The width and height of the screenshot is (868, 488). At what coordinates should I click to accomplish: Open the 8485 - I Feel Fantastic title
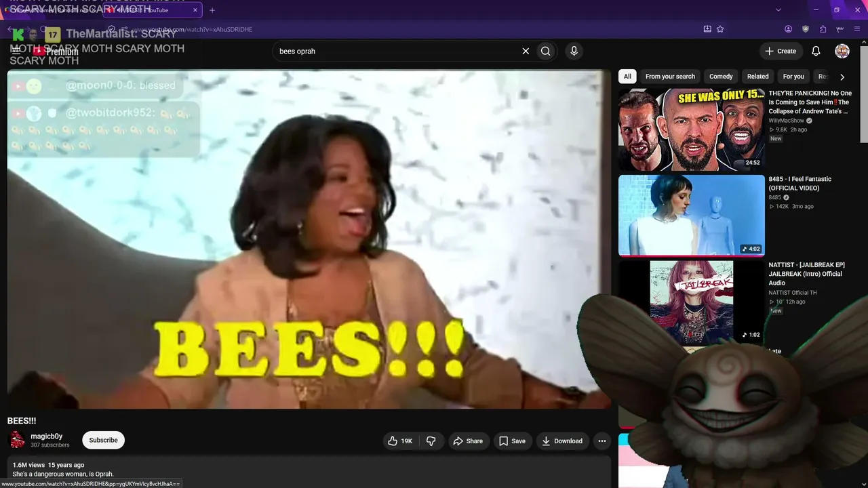[x=800, y=184]
